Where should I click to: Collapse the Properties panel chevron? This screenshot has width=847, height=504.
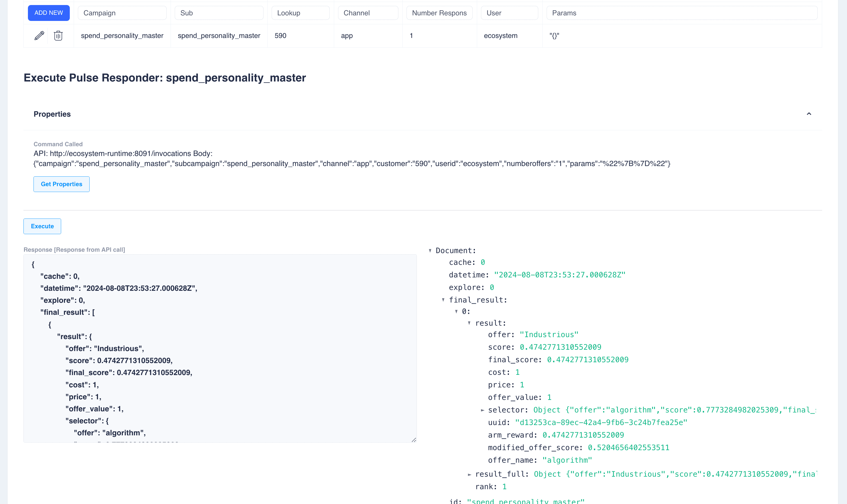coord(808,114)
